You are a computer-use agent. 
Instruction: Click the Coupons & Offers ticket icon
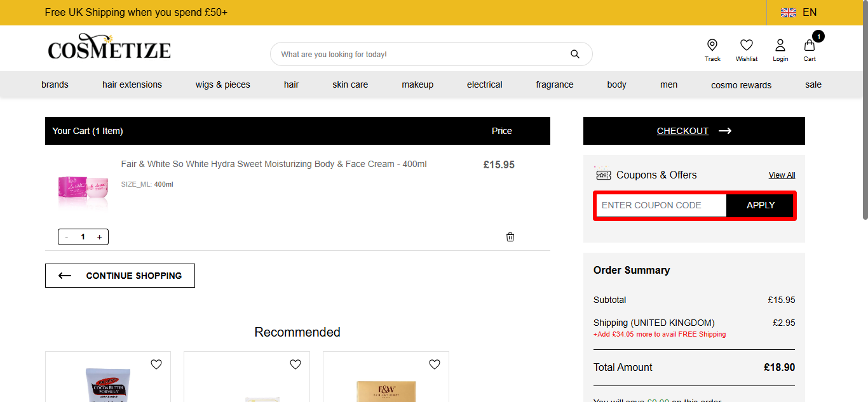click(602, 173)
